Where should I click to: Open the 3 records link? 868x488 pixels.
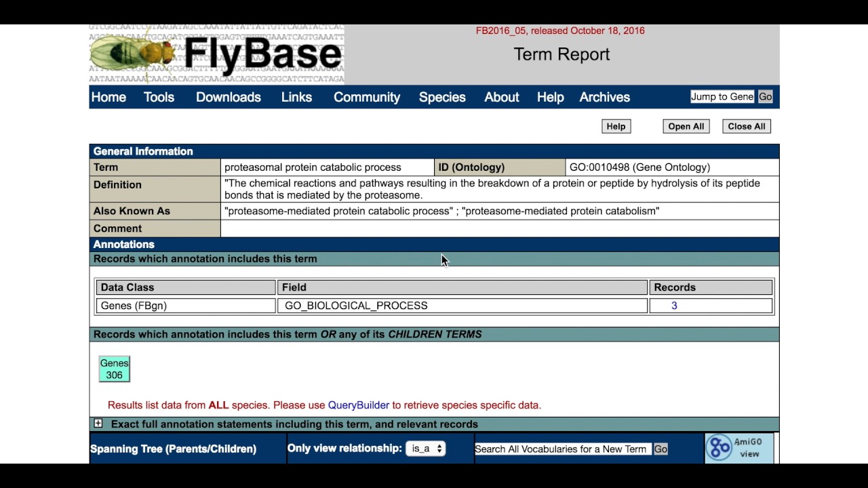[x=674, y=306]
